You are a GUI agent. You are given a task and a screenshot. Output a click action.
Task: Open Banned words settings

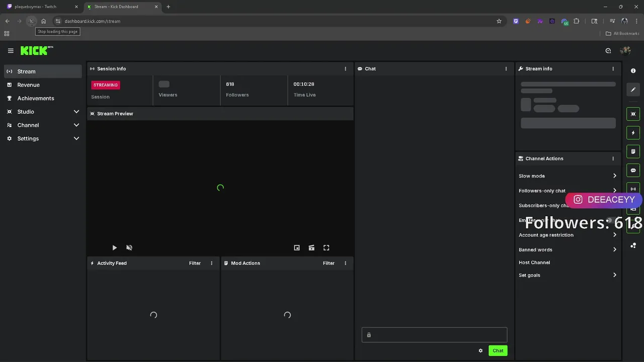[x=568, y=250]
